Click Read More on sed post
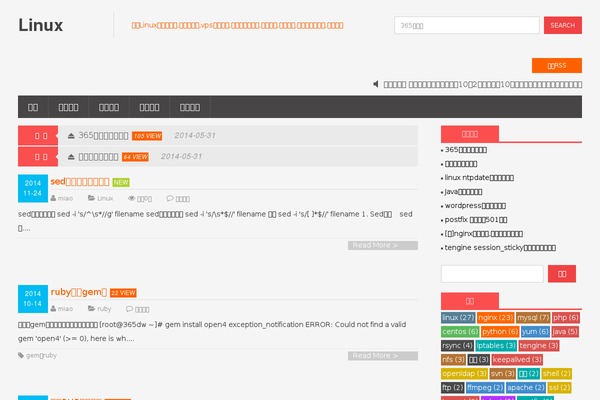This screenshot has width=600, height=400. click(383, 245)
